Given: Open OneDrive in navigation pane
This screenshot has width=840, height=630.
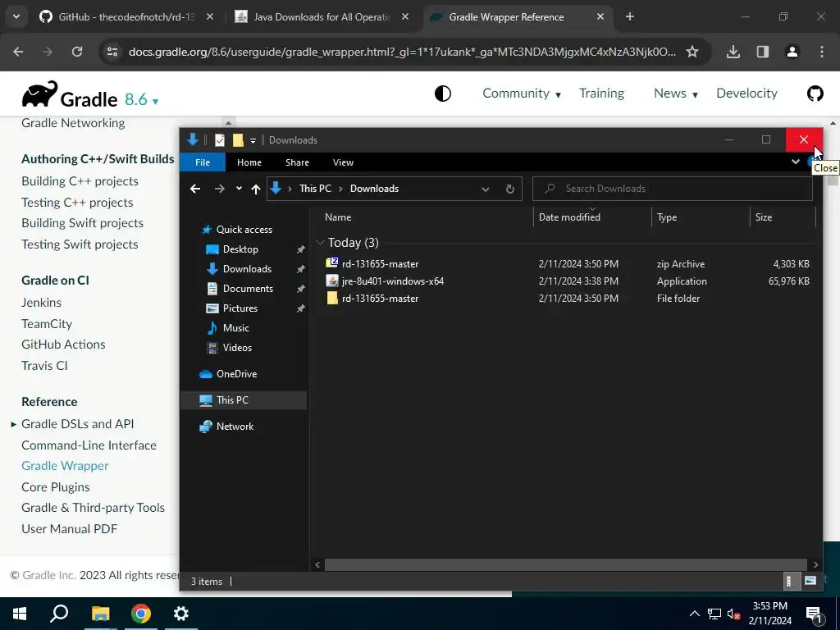Looking at the screenshot, I should pyautogui.click(x=236, y=374).
